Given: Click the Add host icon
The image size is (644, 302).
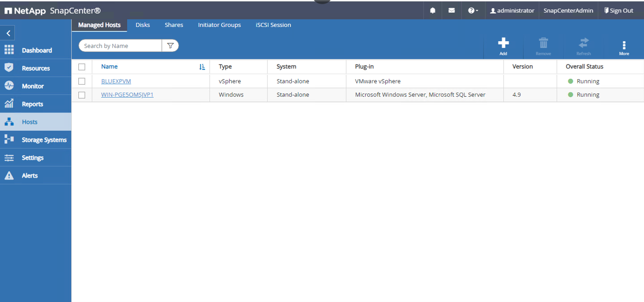Looking at the screenshot, I should click(x=503, y=45).
